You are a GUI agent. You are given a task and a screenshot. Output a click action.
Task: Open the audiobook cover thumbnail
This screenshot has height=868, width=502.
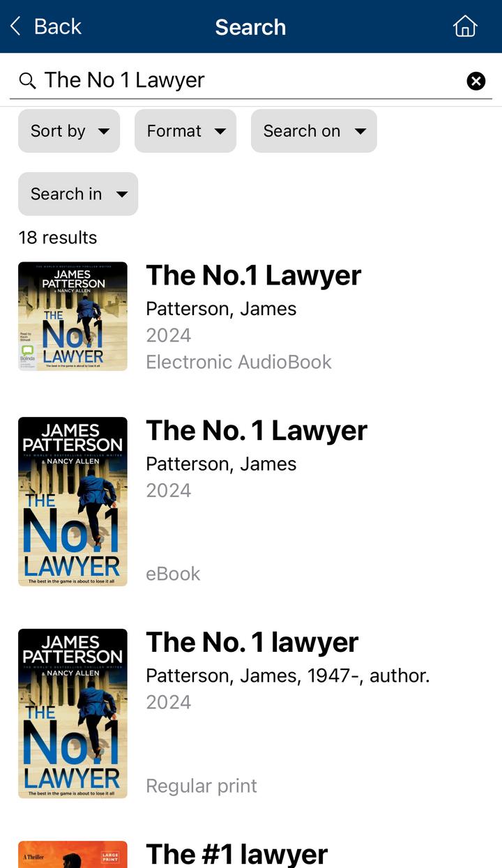[73, 316]
